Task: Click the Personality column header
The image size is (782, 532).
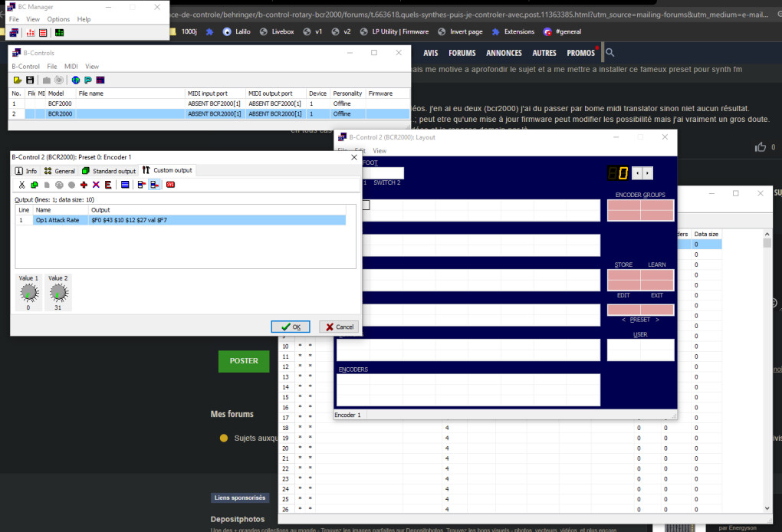Action: 347,94
